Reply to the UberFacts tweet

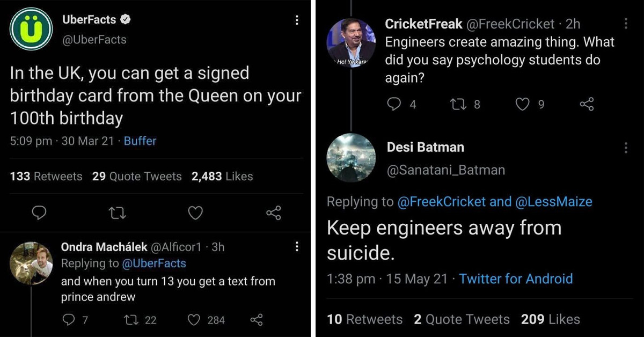click(x=39, y=213)
